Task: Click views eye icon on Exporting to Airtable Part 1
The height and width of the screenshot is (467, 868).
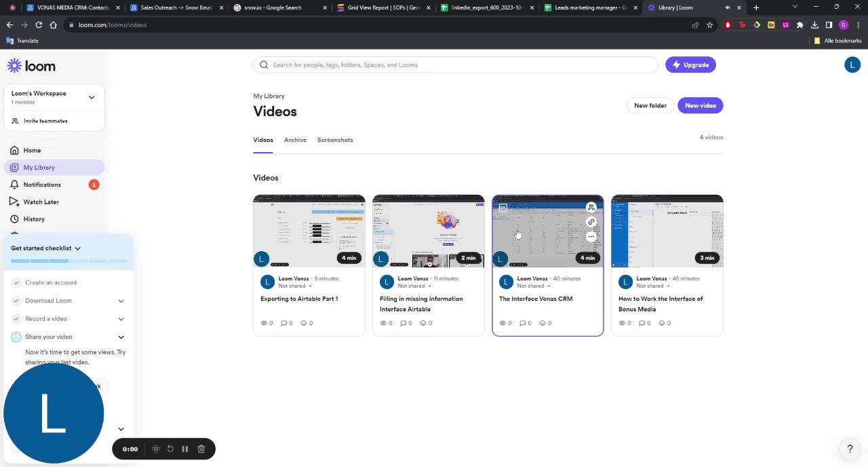Action: pos(264,323)
